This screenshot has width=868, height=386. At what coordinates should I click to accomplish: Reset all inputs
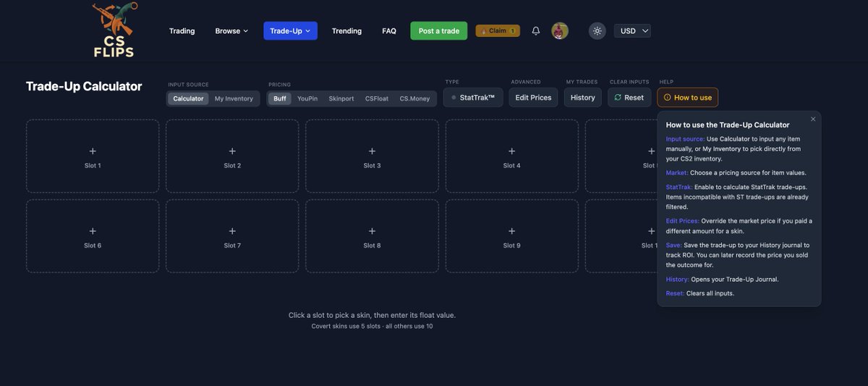click(x=629, y=97)
